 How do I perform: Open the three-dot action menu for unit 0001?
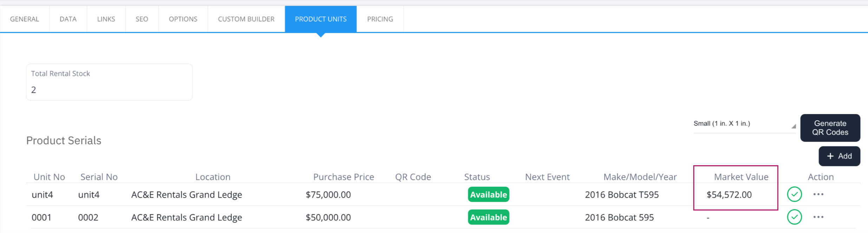click(x=818, y=217)
